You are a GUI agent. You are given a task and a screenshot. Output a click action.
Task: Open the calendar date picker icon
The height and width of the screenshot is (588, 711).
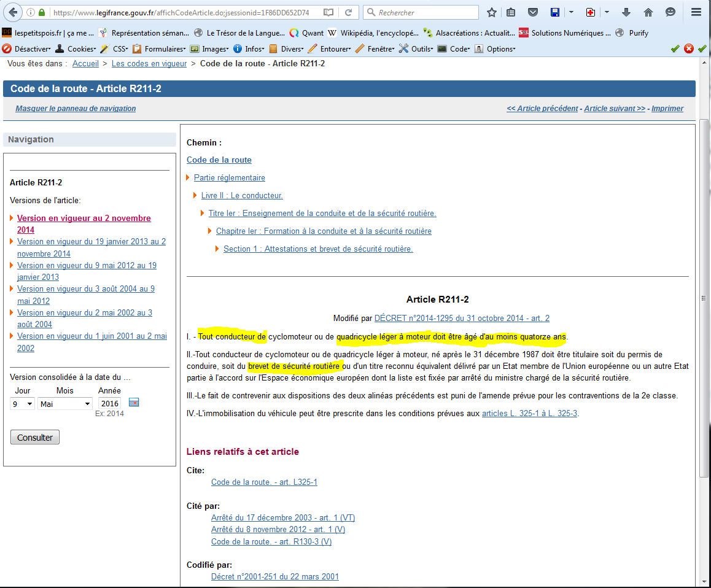(x=134, y=403)
